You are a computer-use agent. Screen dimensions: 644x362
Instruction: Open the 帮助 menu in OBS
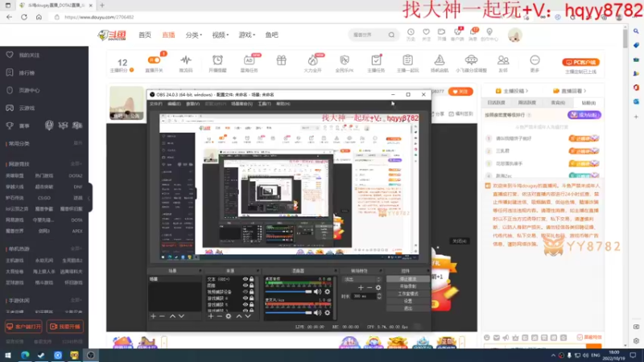click(283, 104)
